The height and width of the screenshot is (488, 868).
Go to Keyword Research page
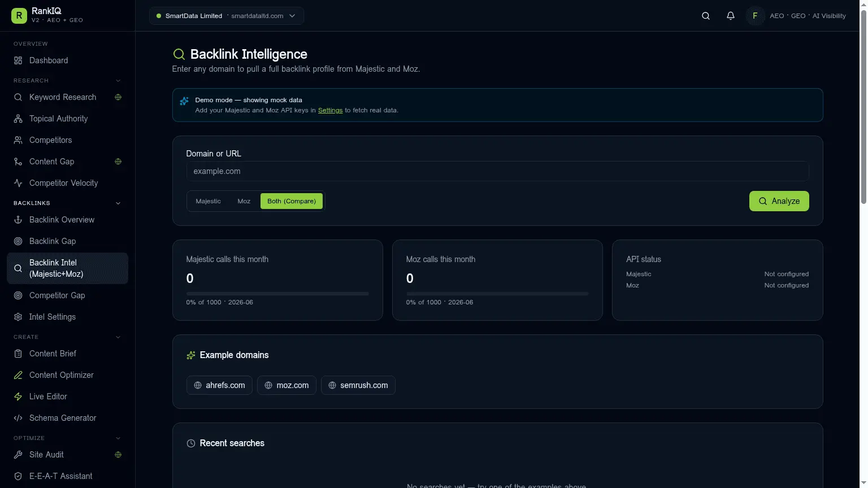pos(67,97)
